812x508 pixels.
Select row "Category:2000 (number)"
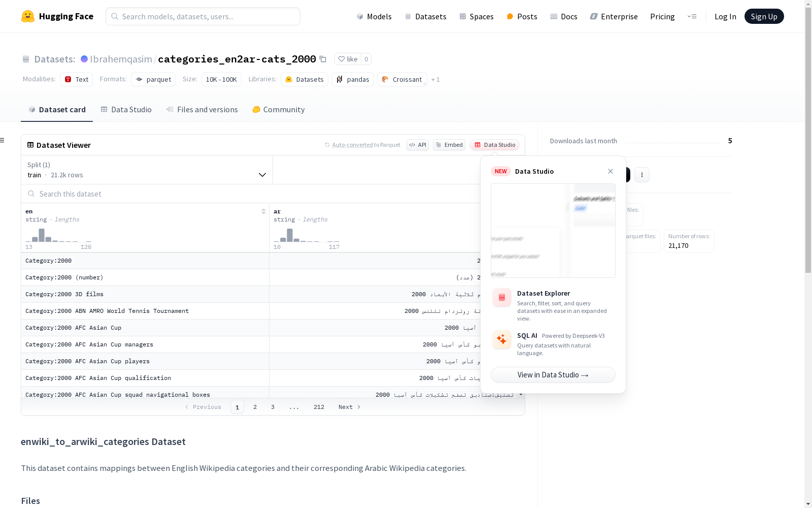coord(251,277)
